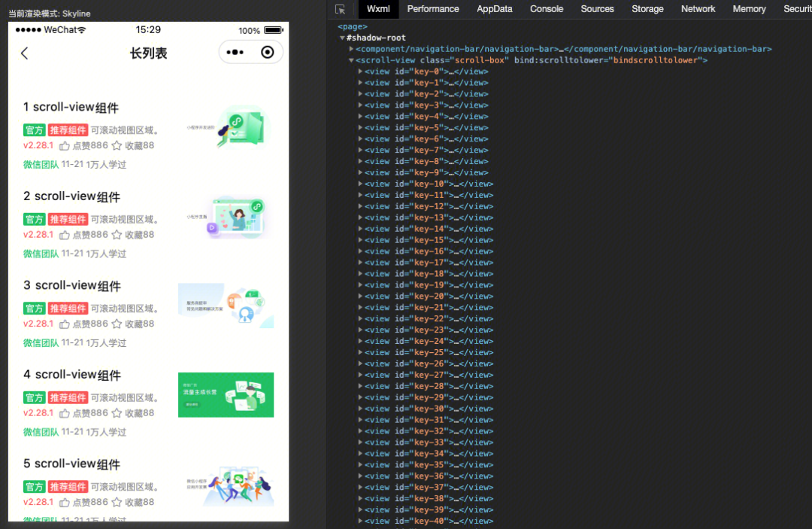The width and height of the screenshot is (812, 529).
Task: Switch to the Console tab
Action: click(547, 9)
